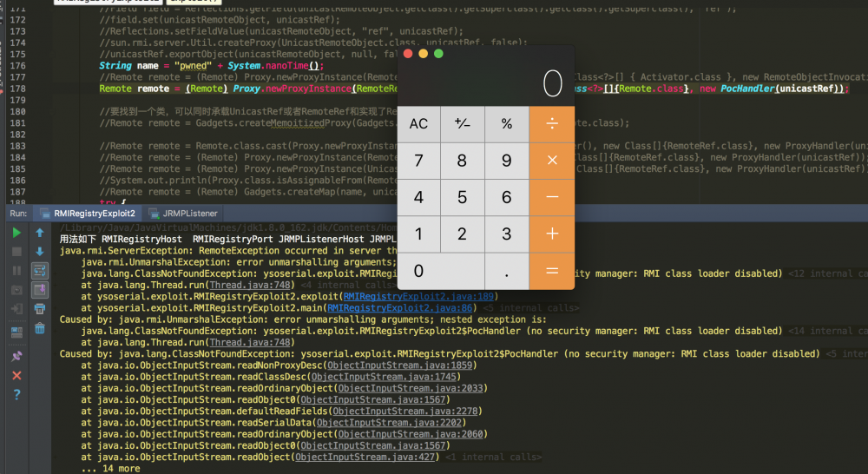The height and width of the screenshot is (474, 868).
Task: Click the 6 key in Calculator
Action: coord(507,197)
